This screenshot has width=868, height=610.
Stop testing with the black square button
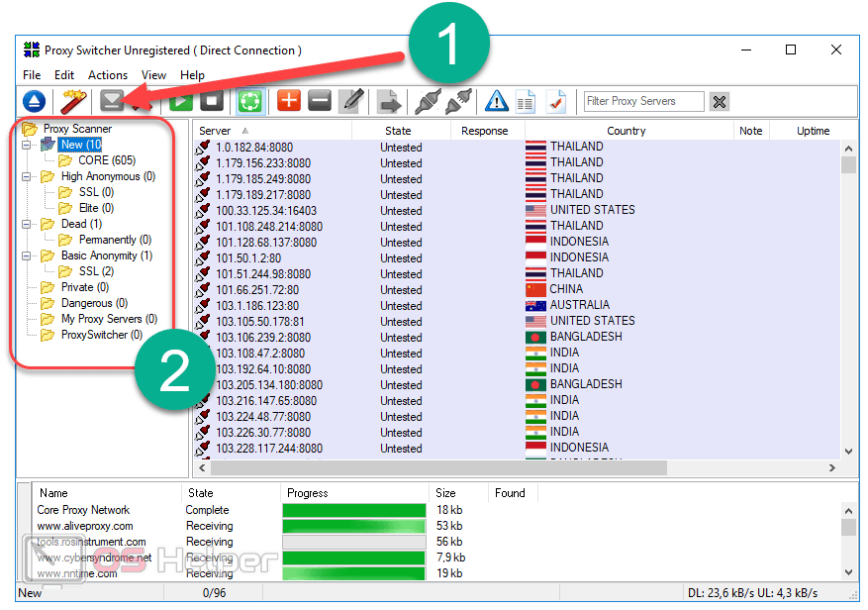point(211,101)
